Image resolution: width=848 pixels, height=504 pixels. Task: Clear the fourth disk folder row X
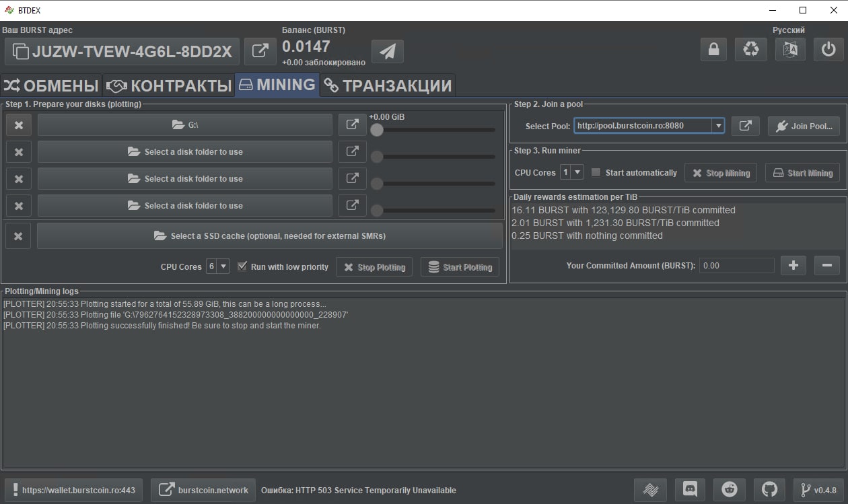[x=19, y=206]
